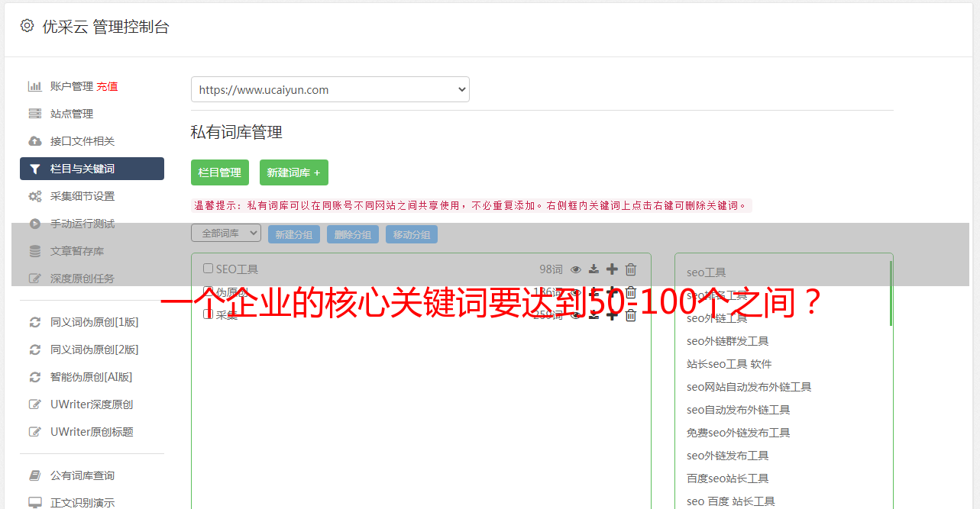The image size is (980, 509).
Task: Click the 新建分组 button
Action: 294,234
